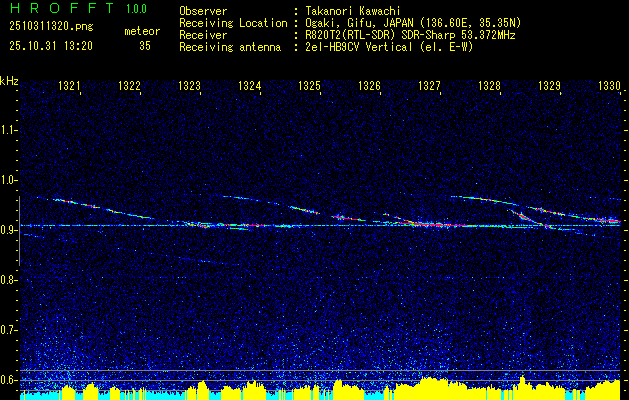Image resolution: width=629 pixels, height=400 pixels.
Task: Click the 1322 time axis marker
Action: pos(130,85)
